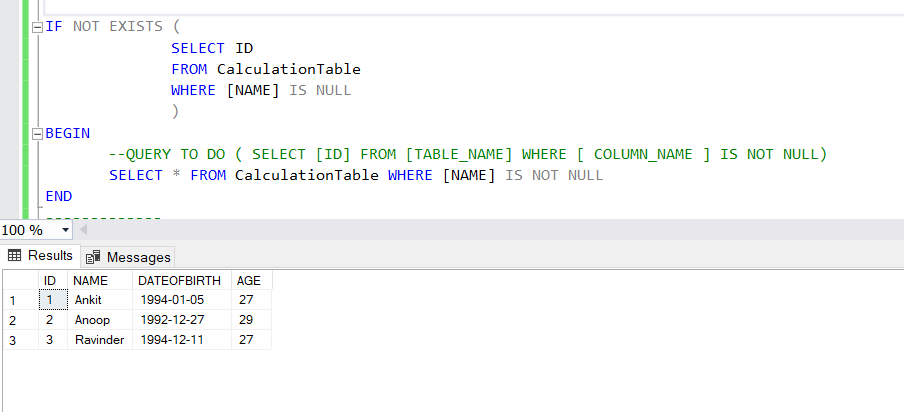
Task: Select the ID column header
Action: click(50, 281)
